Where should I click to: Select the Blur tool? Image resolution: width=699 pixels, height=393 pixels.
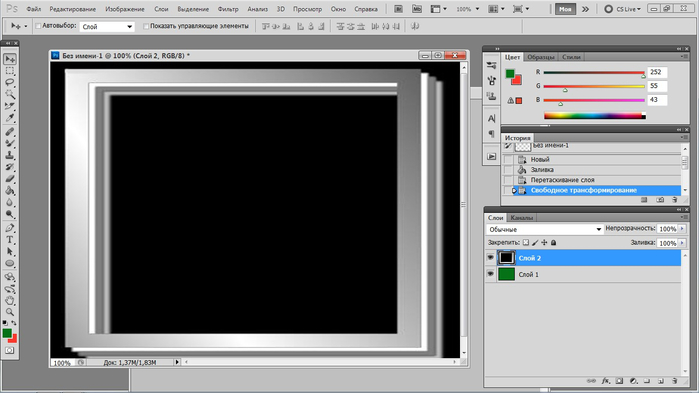(x=10, y=202)
